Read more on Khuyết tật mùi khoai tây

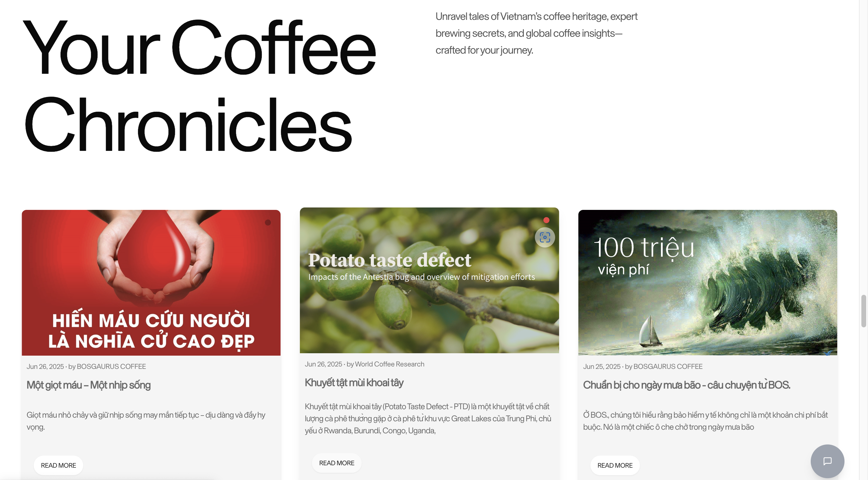pyautogui.click(x=337, y=463)
